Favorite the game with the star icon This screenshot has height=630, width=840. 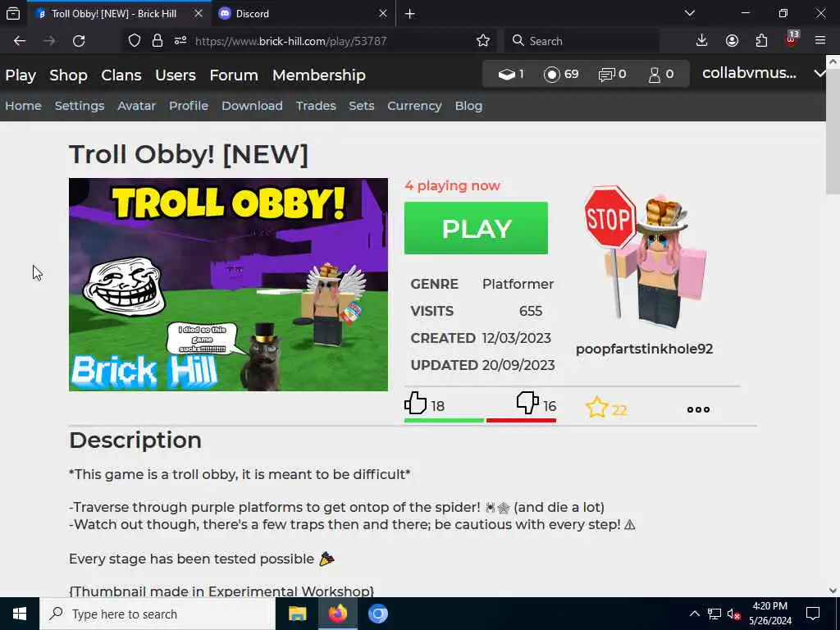tap(597, 408)
